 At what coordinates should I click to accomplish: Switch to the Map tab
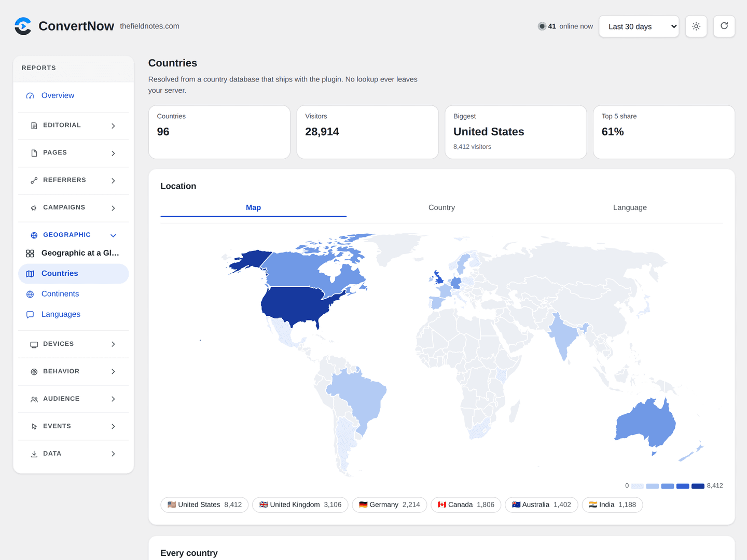point(253,207)
